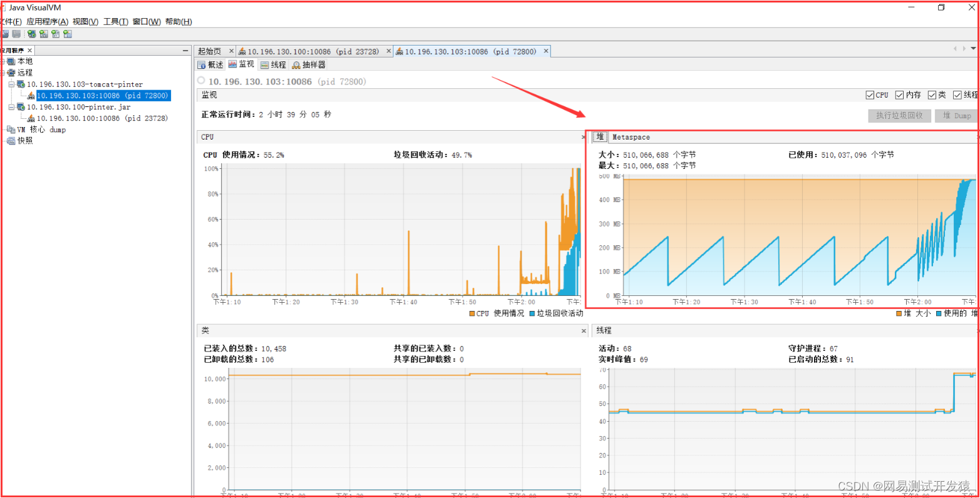
Task: Click the scroll tabs left arrow
Action: [x=956, y=48]
